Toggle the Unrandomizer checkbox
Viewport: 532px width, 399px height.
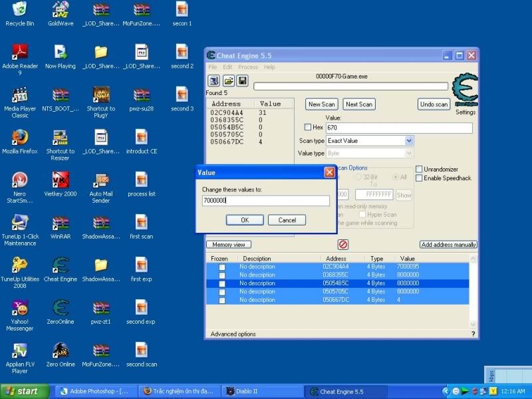click(419, 170)
